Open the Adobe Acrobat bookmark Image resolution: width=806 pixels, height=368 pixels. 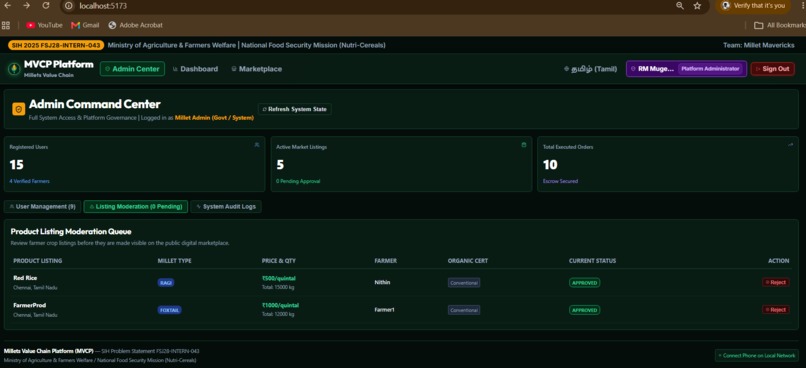point(136,25)
